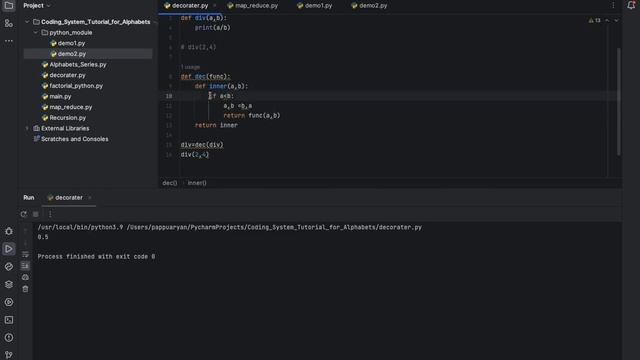Open the Project tool window folder icon
Screen dimensions: 640x360
click(x=9, y=6)
